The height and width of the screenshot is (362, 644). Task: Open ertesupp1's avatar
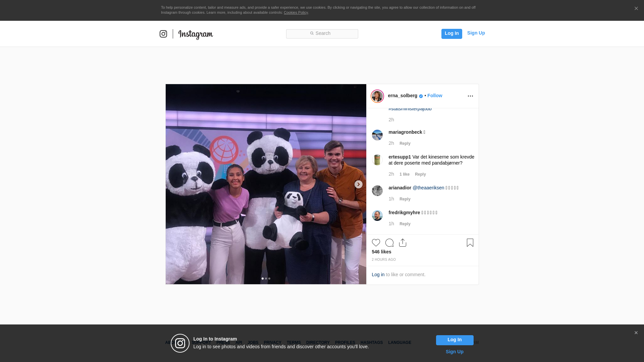[x=377, y=160]
